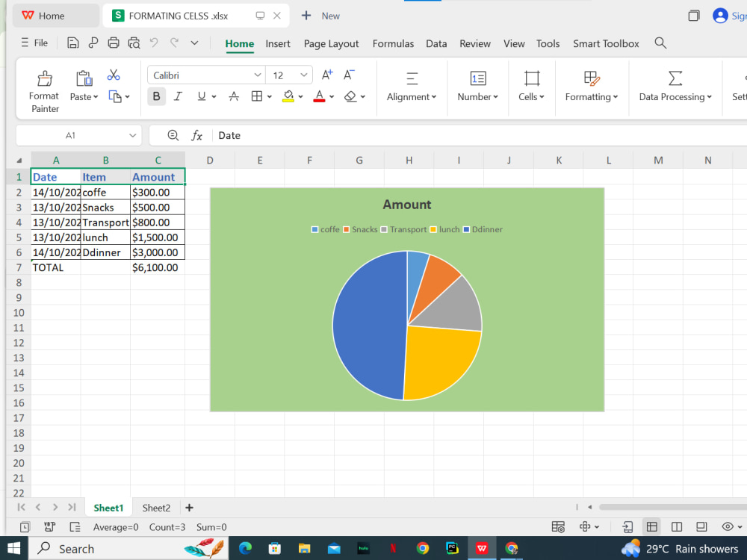
Task: Click the Paste clipboard icon
Action: click(x=84, y=78)
